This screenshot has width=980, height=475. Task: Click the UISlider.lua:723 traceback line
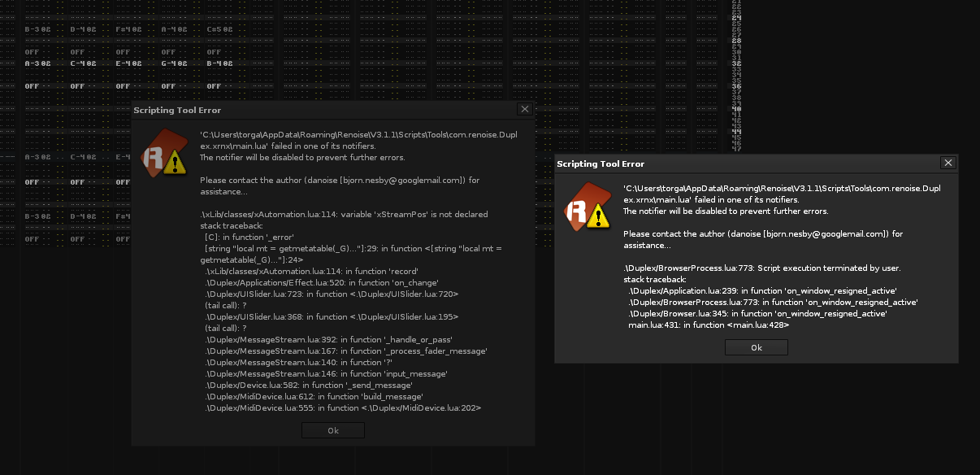(332, 294)
